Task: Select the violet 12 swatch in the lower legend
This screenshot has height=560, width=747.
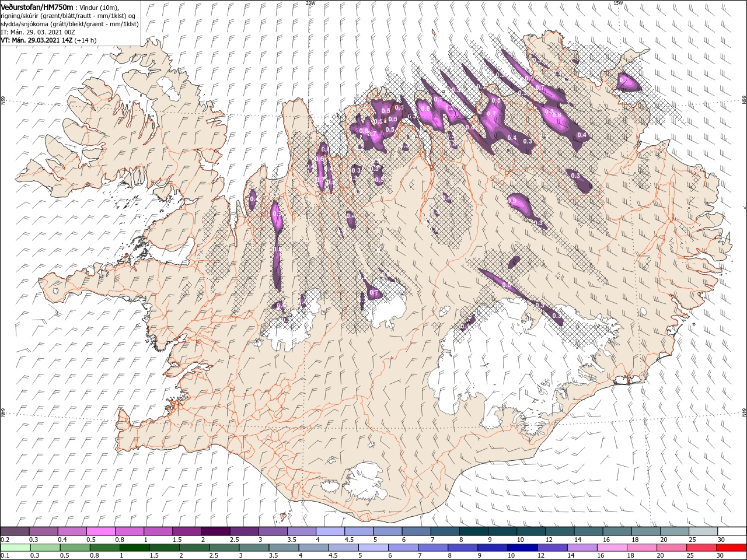Action: click(551, 547)
